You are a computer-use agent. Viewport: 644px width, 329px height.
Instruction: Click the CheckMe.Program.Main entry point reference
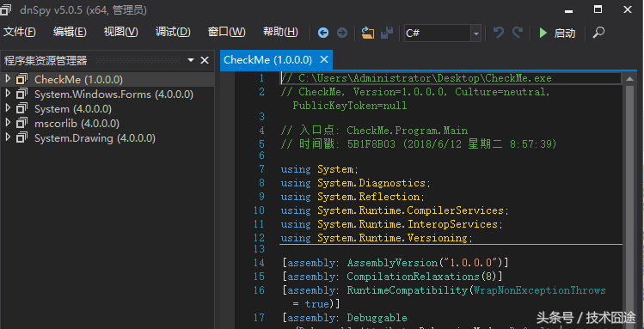click(x=407, y=131)
